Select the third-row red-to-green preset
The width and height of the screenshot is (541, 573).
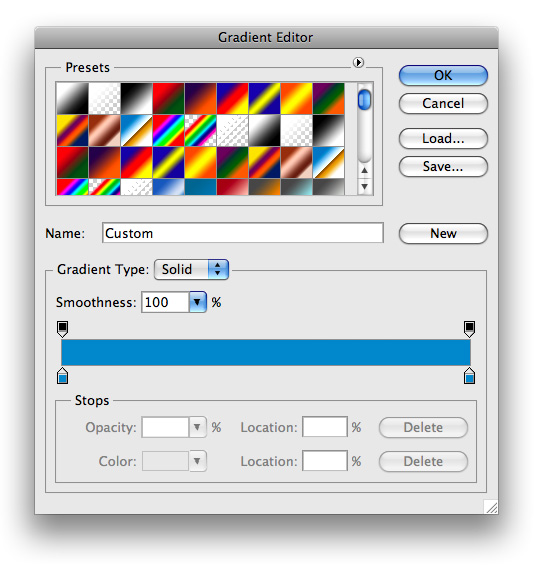click(x=72, y=162)
